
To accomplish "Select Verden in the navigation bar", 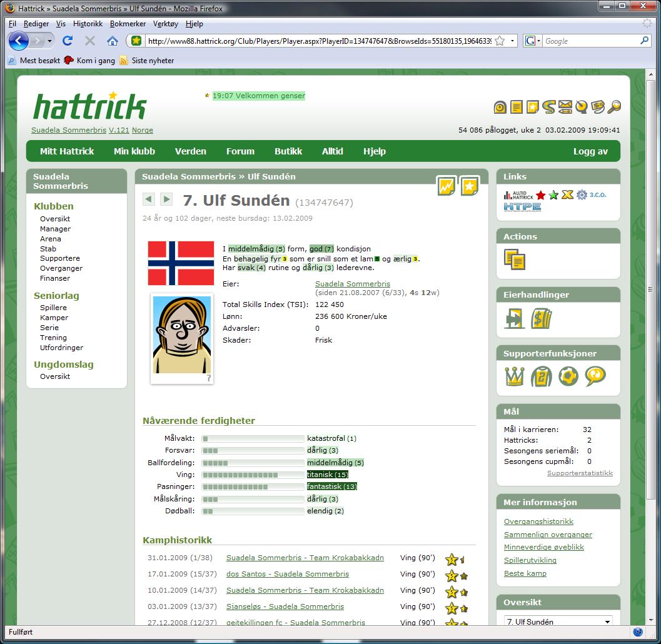I will 191,151.
